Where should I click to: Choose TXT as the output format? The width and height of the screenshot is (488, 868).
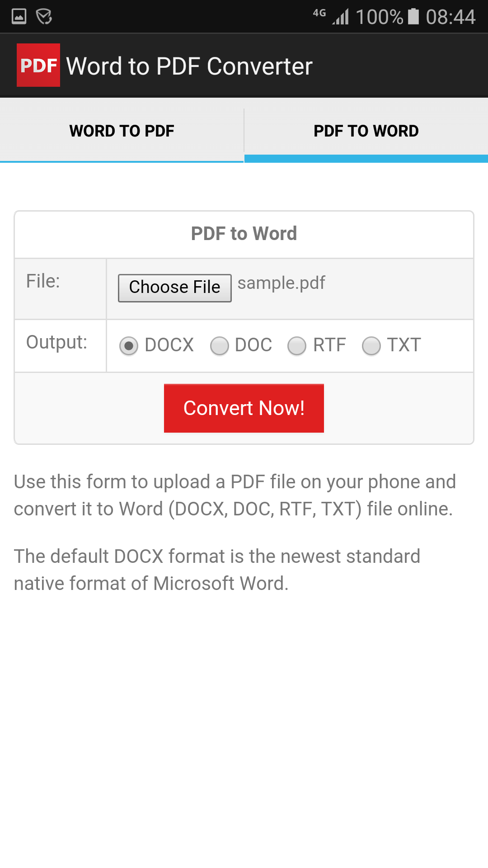tap(371, 345)
